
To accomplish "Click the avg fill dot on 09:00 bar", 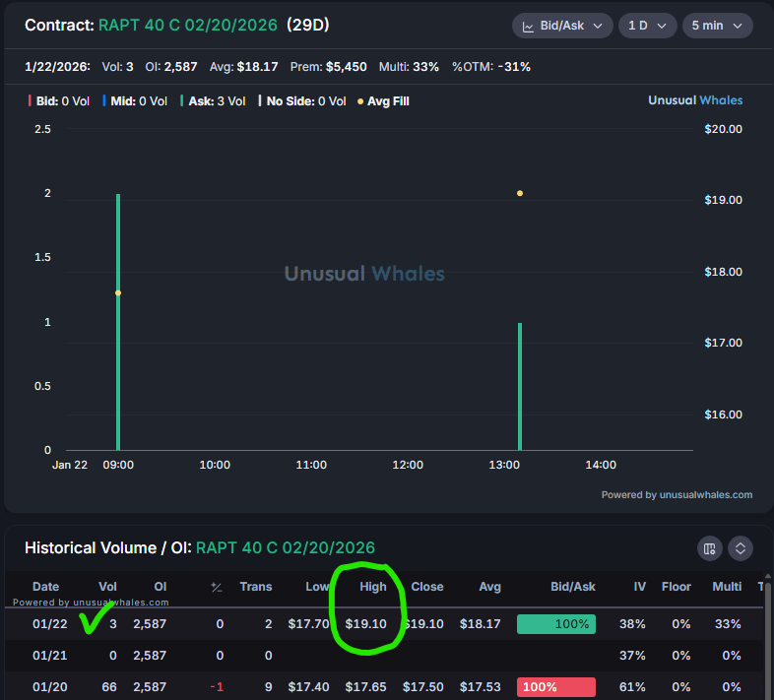I will (118, 293).
